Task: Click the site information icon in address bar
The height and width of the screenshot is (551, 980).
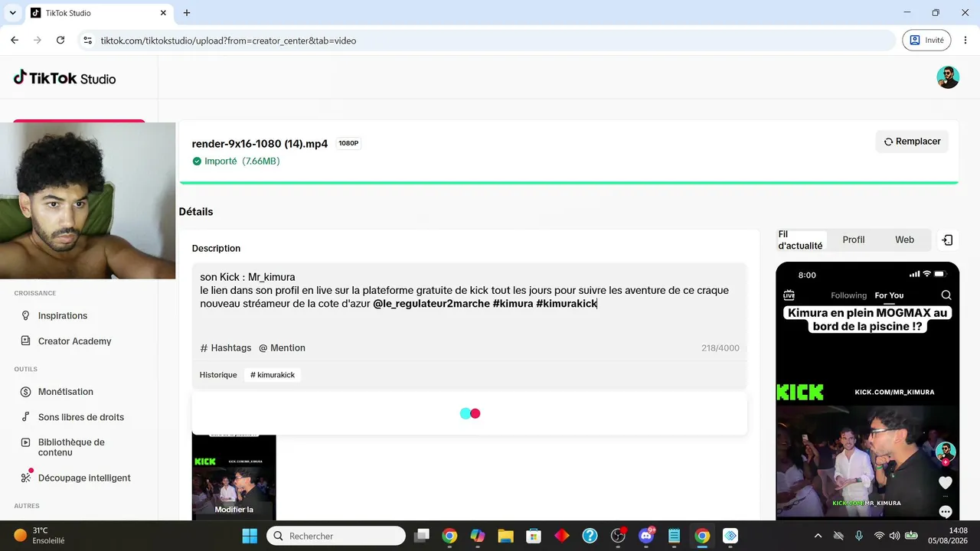Action: pyautogui.click(x=87, y=41)
